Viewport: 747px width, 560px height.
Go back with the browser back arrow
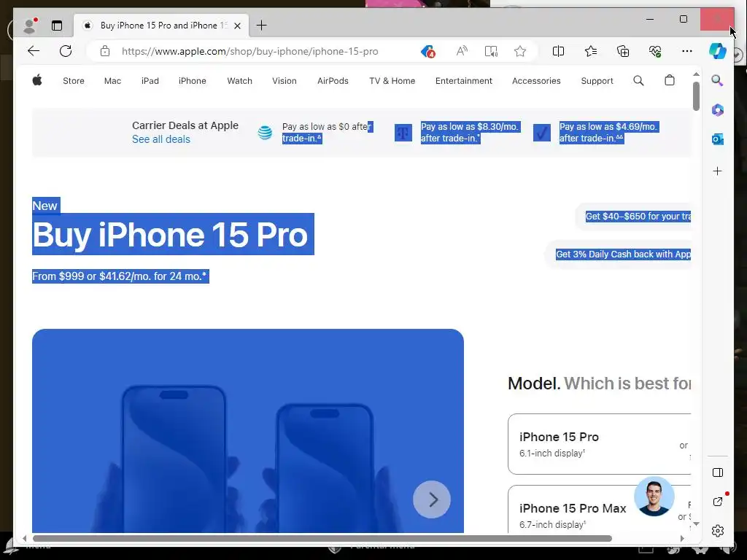[34, 51]
